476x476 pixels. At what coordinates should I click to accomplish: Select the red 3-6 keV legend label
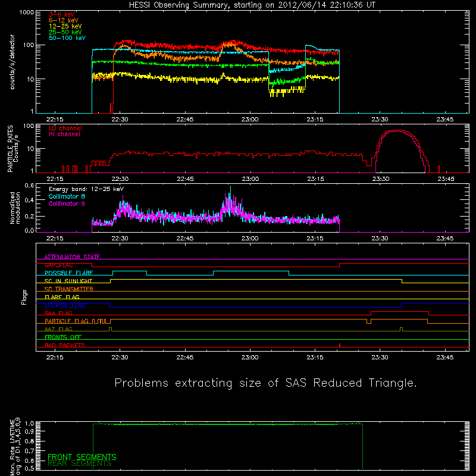pyautogui.click(x=62, y=14)
